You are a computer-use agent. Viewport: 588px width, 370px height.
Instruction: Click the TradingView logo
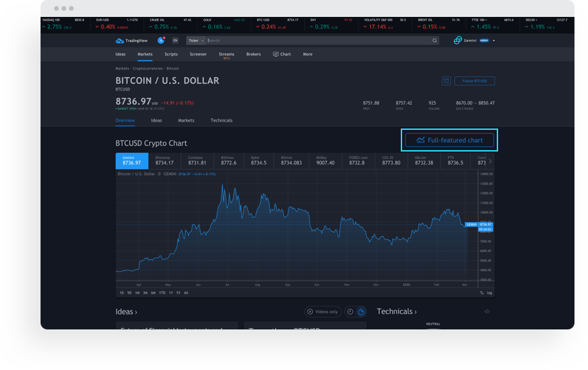[131, 41]
